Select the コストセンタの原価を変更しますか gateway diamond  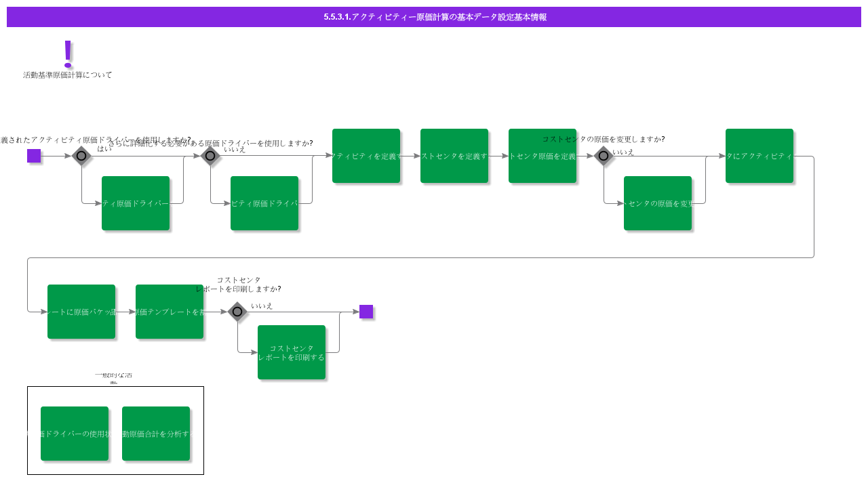[x=604, y=156]
